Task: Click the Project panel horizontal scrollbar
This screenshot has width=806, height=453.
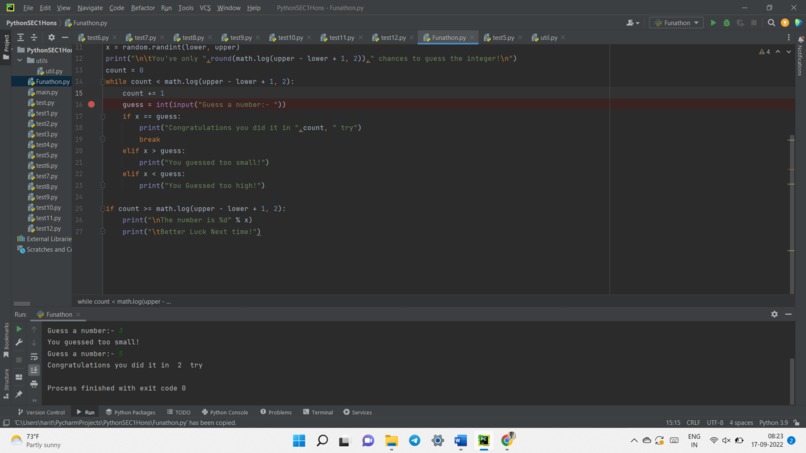Action: point(22,303)
